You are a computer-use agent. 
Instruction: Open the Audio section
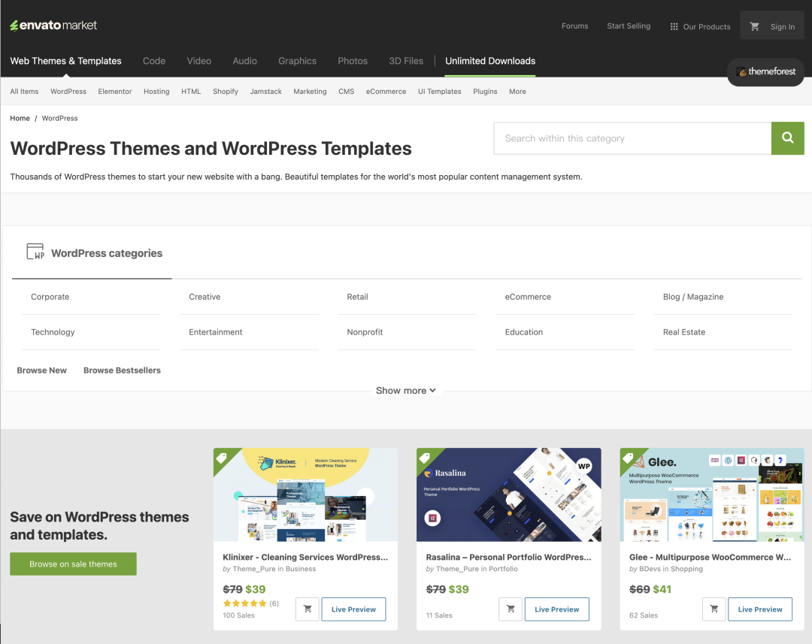(x=245, y=61)
